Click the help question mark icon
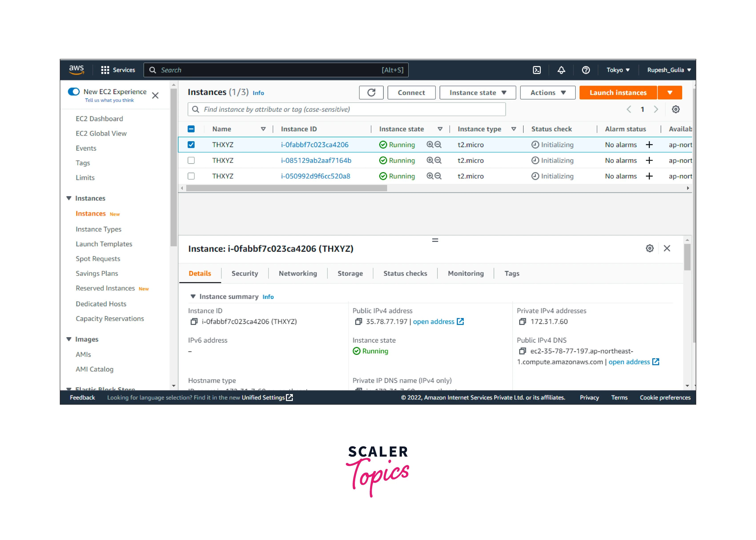The image size is (756, 540). [x=586, y=70]
